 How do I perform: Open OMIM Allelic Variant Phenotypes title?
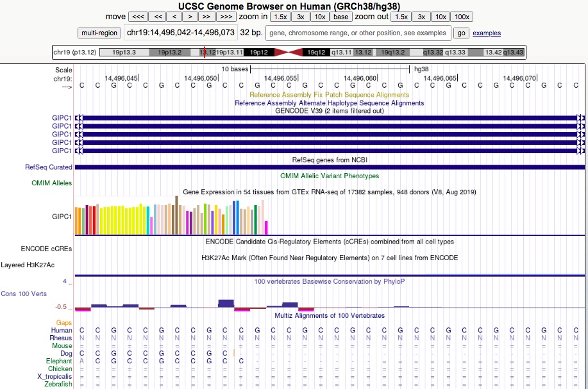330,176
